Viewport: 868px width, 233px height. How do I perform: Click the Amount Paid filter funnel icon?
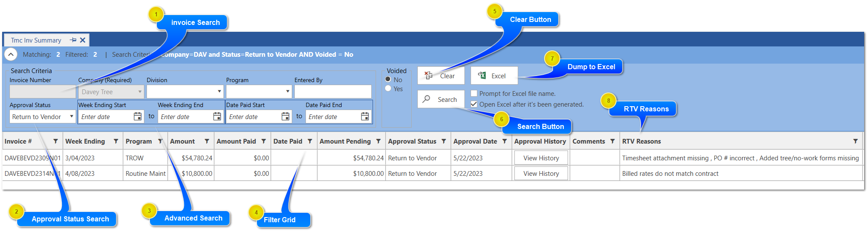point(263,141)
